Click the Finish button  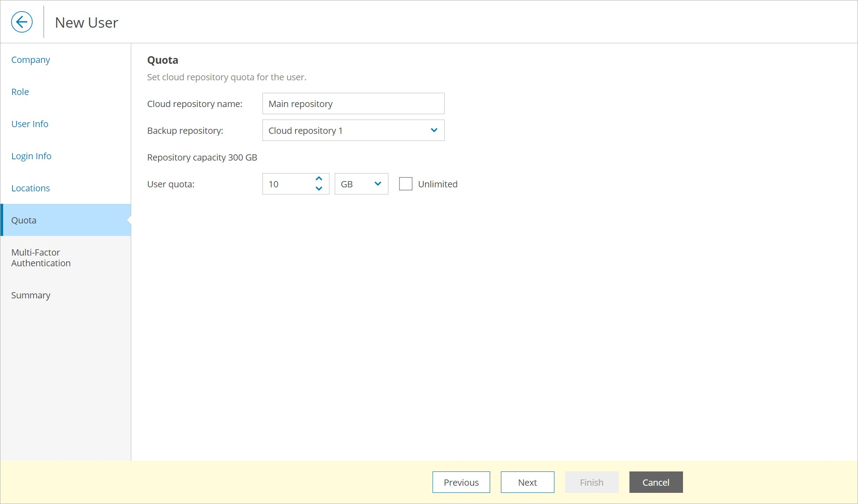[591, 482]
